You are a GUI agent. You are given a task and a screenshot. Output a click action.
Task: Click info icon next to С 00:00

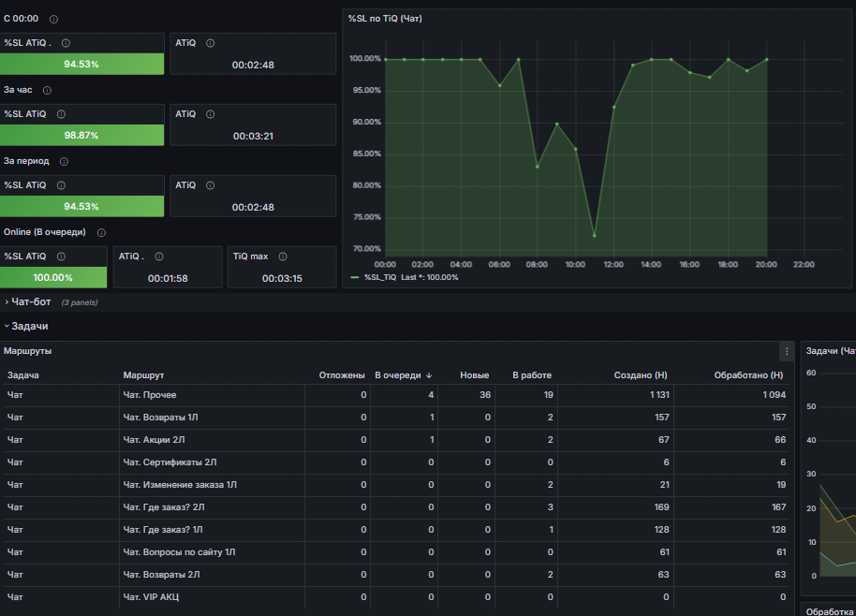(x=53, y=19)
